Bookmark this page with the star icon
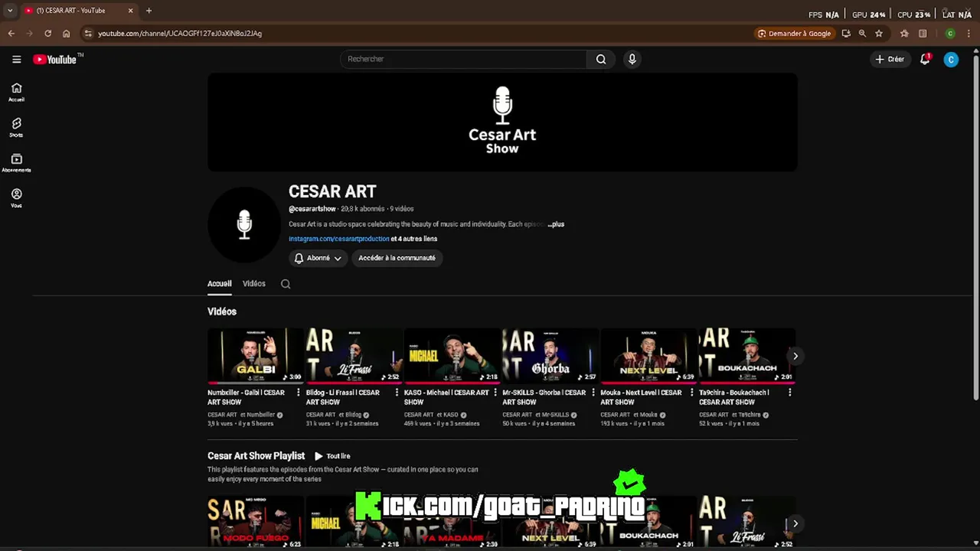 pyautogui.click(x=879, y=34)
